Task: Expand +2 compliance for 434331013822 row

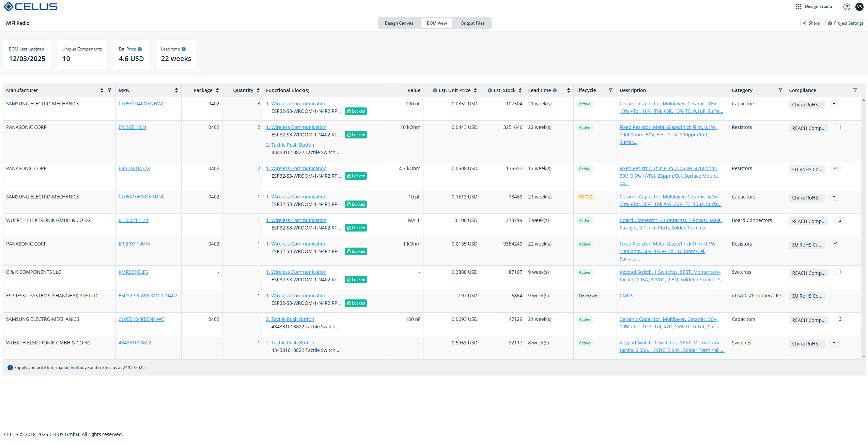Action: pos(835,343)
